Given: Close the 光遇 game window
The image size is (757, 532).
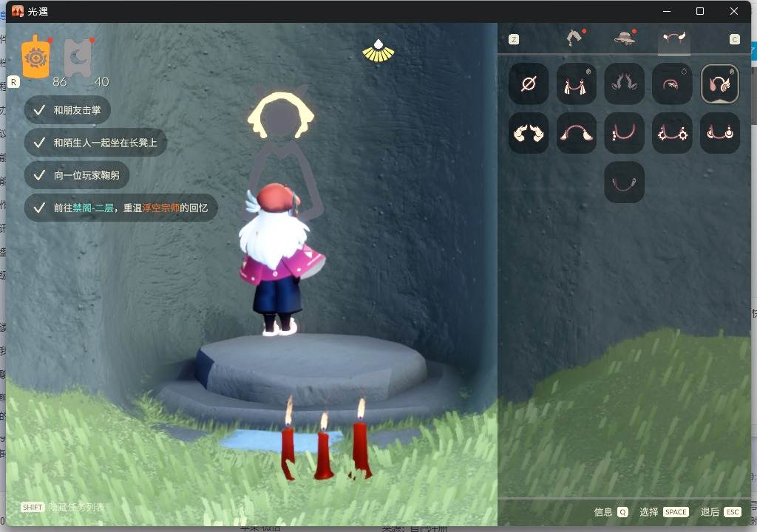Looking at the screenshot, I should coord(734,11).
